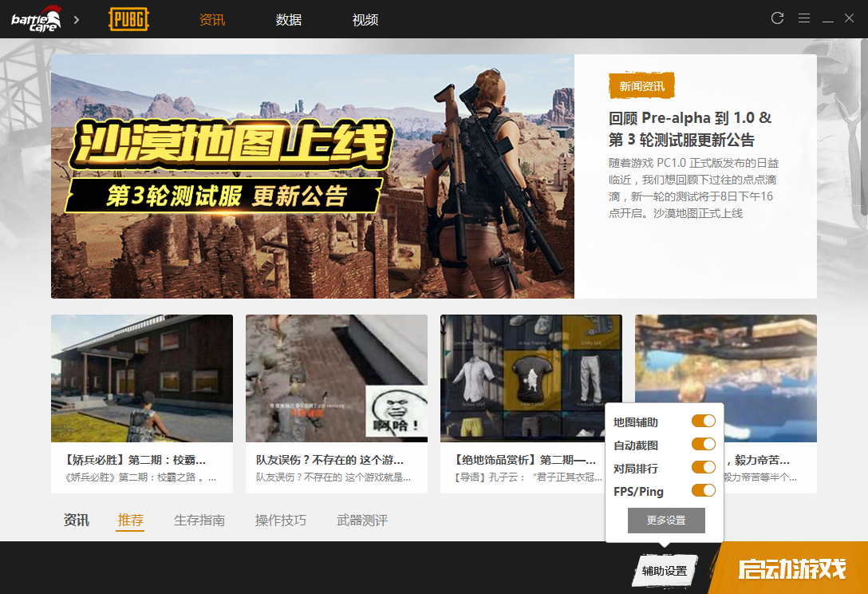Image resolution: width=868 pixels, height=594 pixels.
Task: Open the hamburger menu icon
Action: (x=804, y=18)
